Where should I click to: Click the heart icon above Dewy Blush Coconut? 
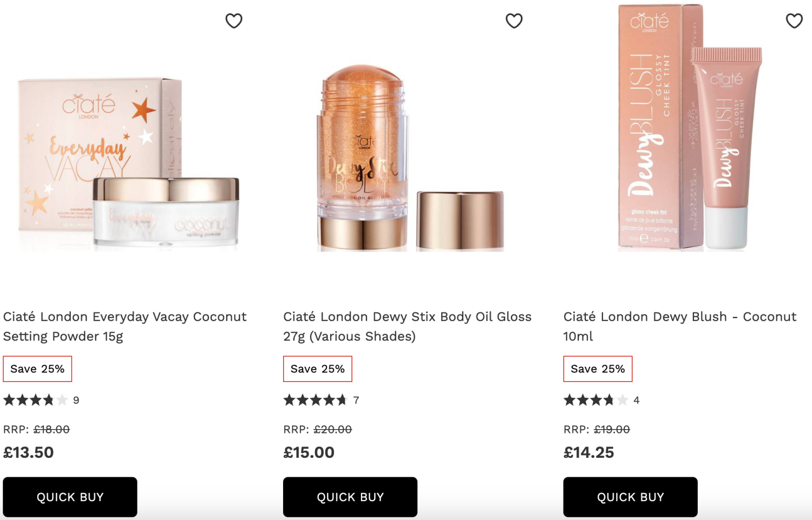tap(794, 21)
